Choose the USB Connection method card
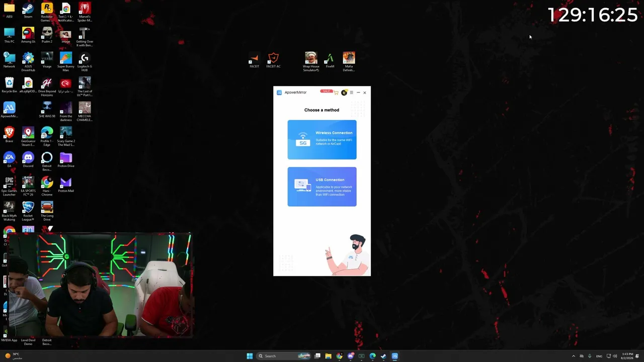 [x=322, y=187]
